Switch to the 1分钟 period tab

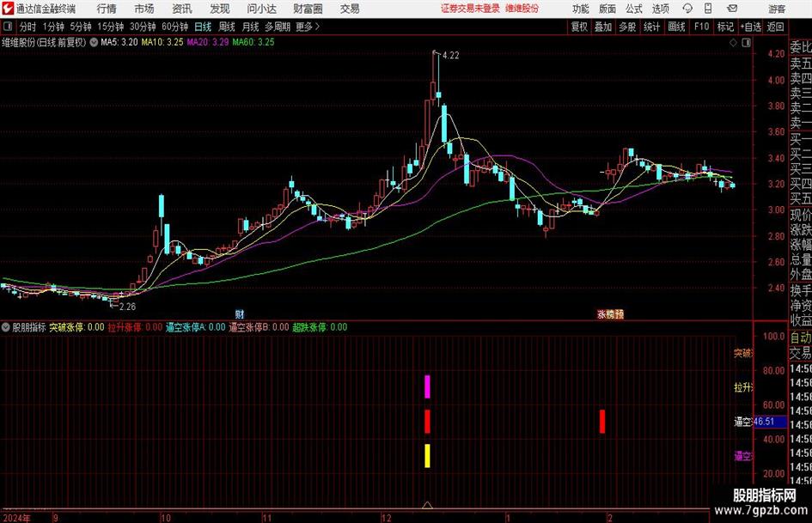(x=53, y=27)
